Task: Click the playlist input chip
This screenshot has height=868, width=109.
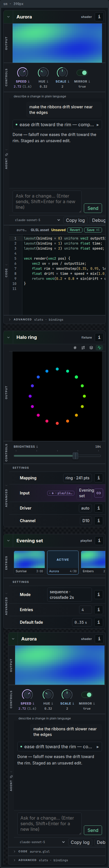Action: coord(61,493)
